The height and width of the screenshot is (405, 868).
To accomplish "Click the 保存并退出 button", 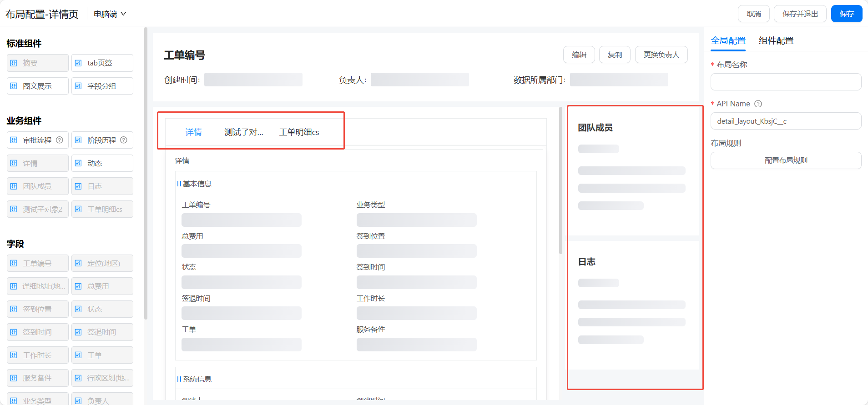I will (x=800, y=14).
